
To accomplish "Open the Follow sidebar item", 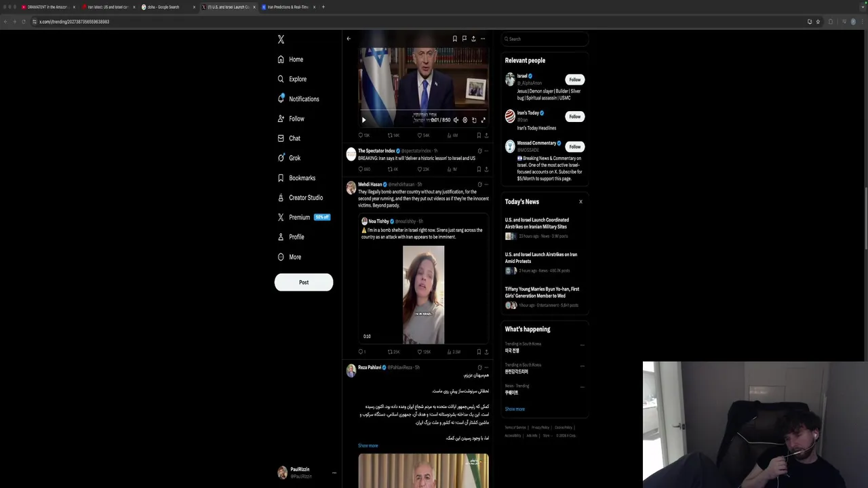I will point(291,119).
